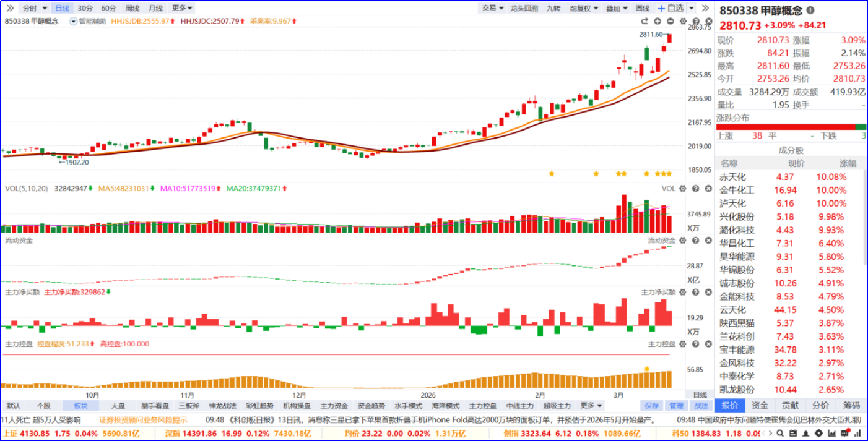Toggle the 智能辅助 round dropdown button
This screenshot has width=868, height=441.
[74, 21]
